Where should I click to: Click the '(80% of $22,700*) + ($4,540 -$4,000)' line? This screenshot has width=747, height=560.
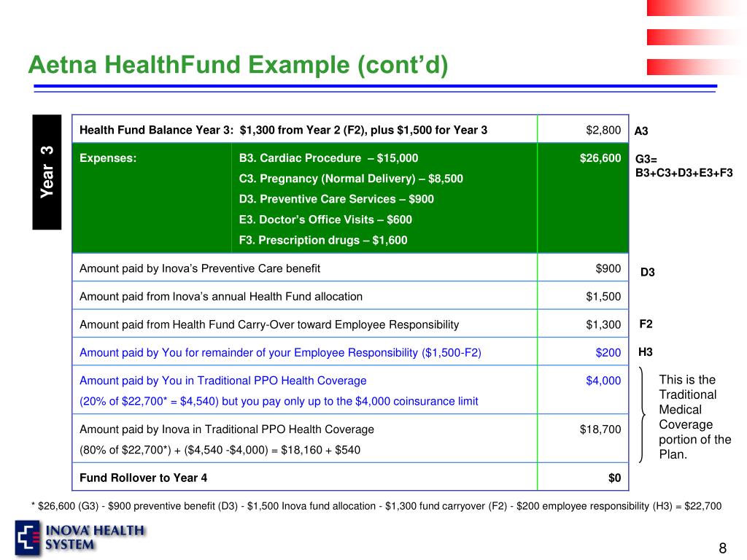point(220,450)
